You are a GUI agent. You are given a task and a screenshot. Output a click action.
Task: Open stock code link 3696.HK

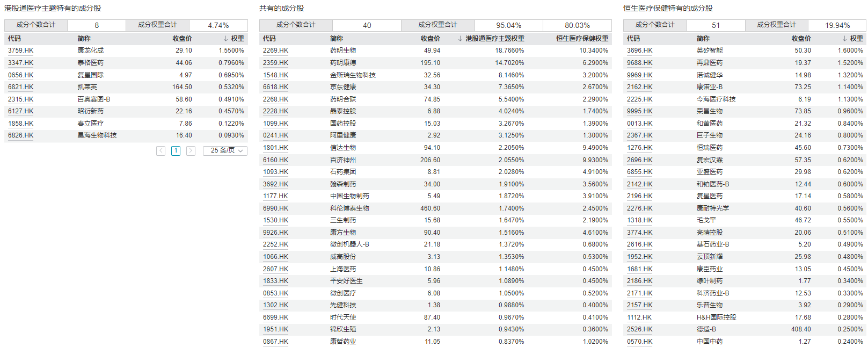[640, 50]
